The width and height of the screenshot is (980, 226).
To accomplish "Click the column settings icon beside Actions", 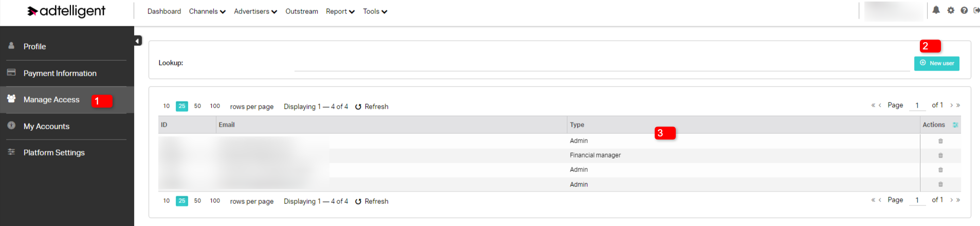I will pos(955,125).
